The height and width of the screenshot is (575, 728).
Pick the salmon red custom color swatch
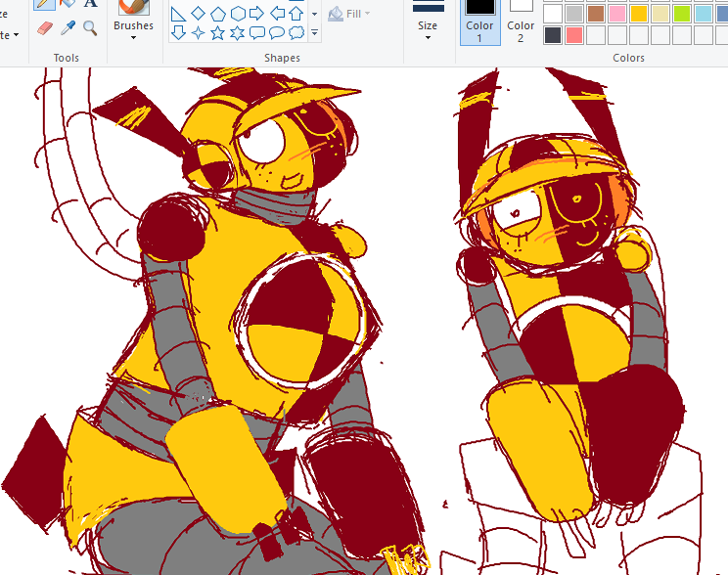pos(574,35)
